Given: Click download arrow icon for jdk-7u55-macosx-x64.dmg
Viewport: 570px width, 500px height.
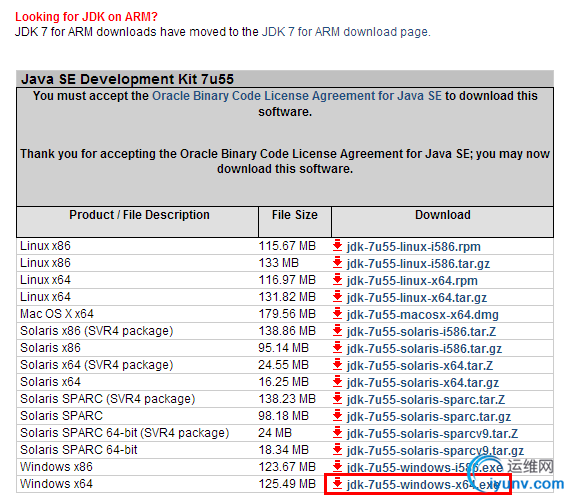Looking at the screenshot, I should tap(337, 314).
